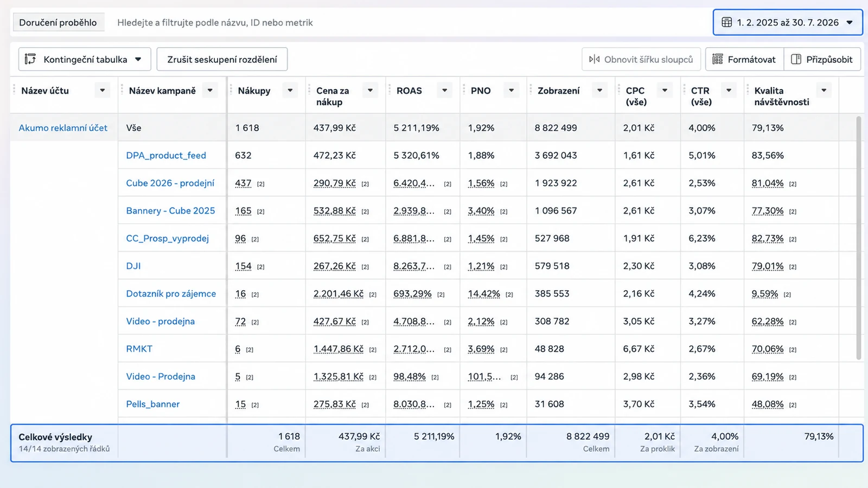Open Cube 2026 - prodejní campaign
The width and height of the screenshot is (868, 488).
click(x=170, y=183)
